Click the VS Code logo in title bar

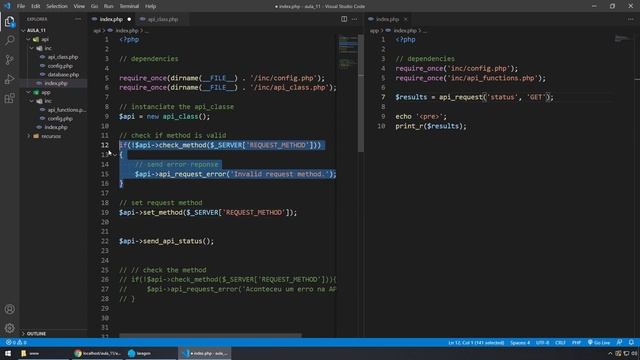7,6
